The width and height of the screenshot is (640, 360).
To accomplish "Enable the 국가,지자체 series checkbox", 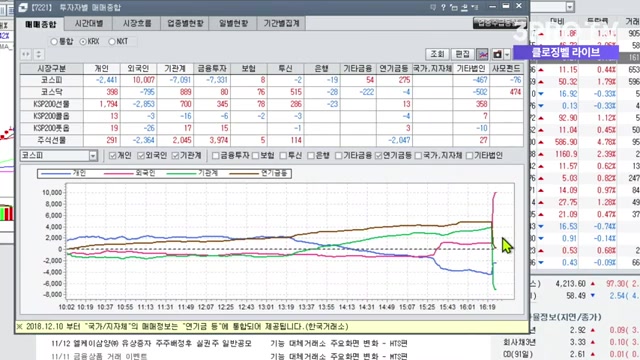I will click(418, 156).
